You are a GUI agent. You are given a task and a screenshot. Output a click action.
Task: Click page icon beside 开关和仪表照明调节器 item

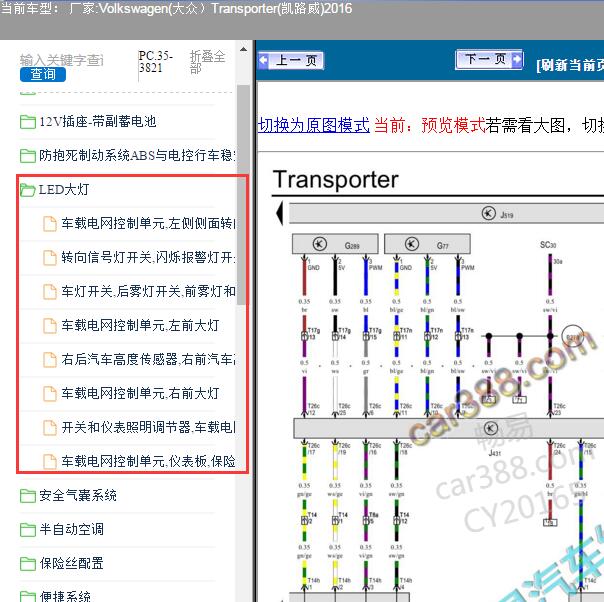tap(50, 427)
